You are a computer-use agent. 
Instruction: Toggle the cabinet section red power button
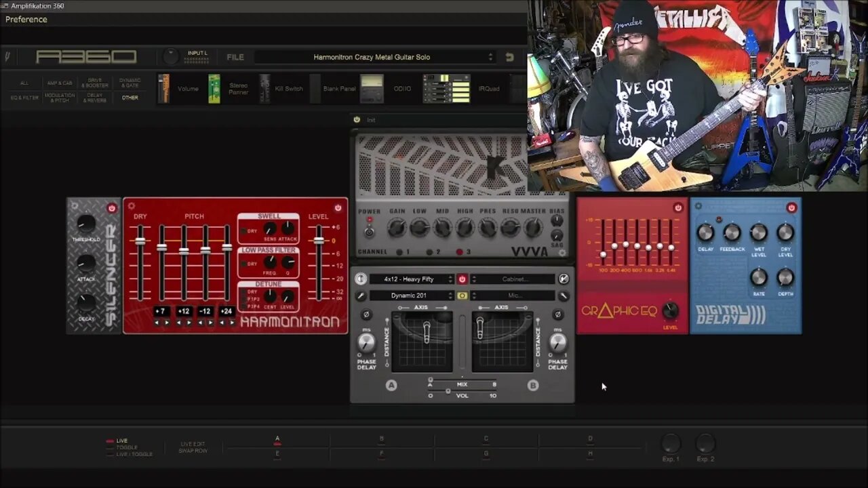click(462, 279)
